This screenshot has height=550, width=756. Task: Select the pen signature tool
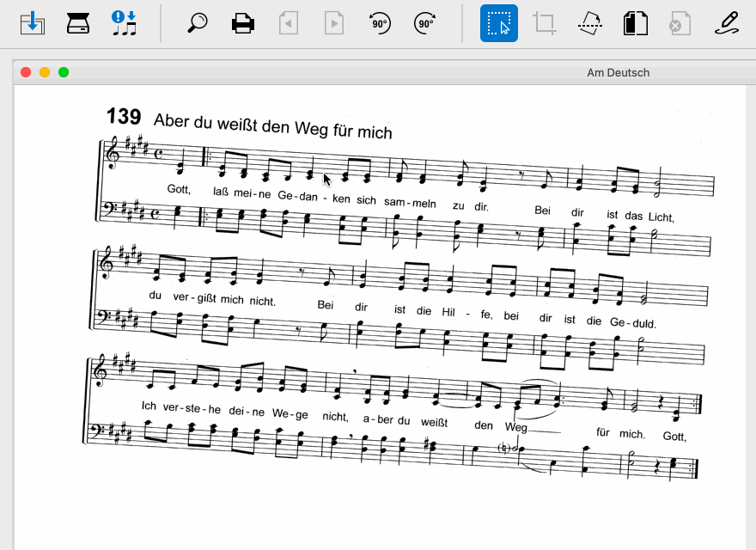[727, 23]
